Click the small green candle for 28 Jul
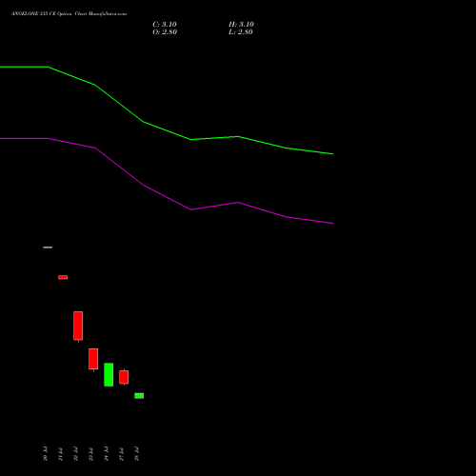Screen dimensions: 476x476 point(139,396)
